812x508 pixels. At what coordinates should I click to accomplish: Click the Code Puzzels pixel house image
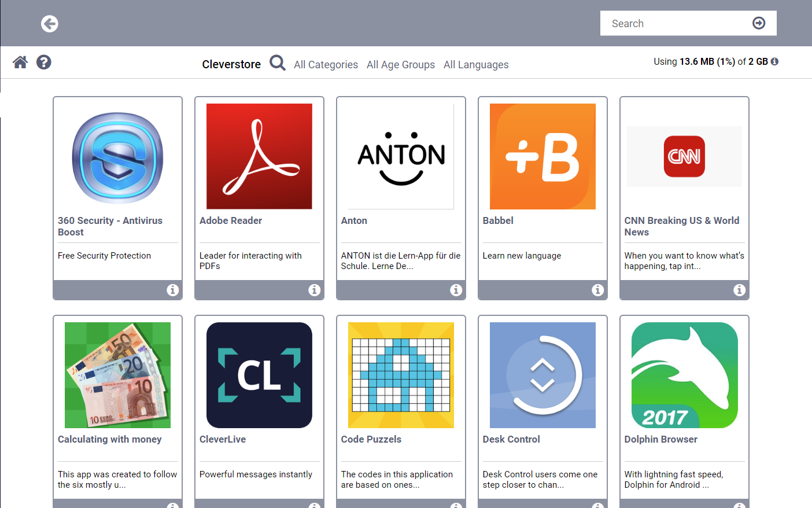[401, 375]
